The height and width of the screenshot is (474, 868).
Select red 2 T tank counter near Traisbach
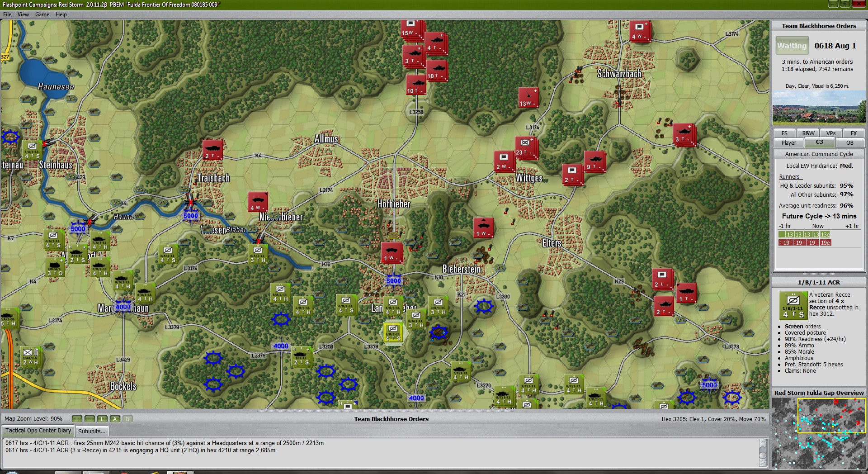(x=212, y=150)
